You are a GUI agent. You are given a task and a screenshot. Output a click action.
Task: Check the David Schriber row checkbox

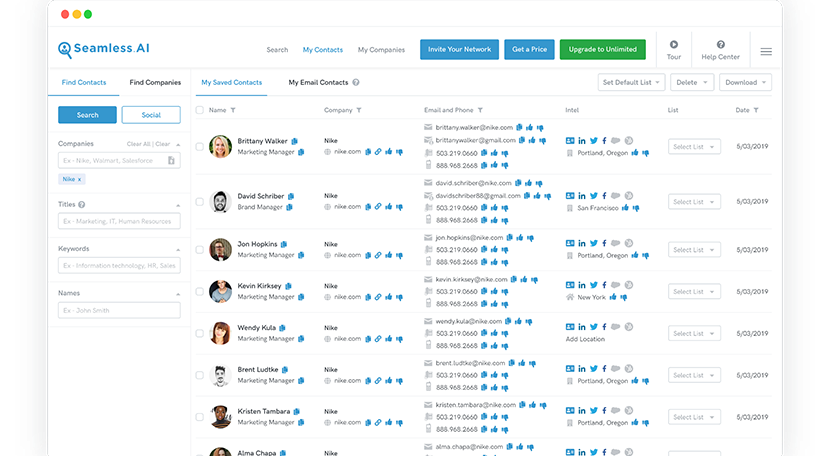pos(200,202)
